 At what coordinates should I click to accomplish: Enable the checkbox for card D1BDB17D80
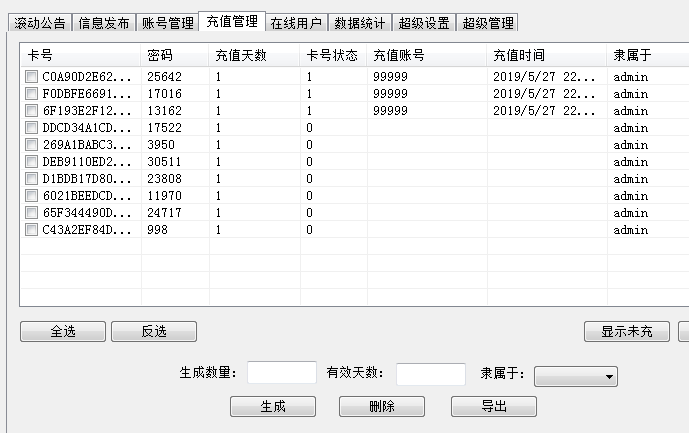coord(31,178)
